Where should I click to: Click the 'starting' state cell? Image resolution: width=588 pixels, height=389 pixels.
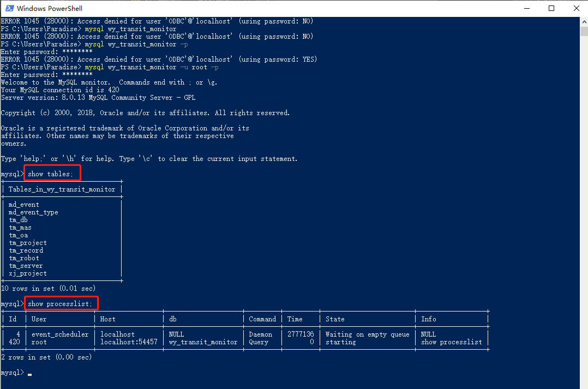pos(340,342)
